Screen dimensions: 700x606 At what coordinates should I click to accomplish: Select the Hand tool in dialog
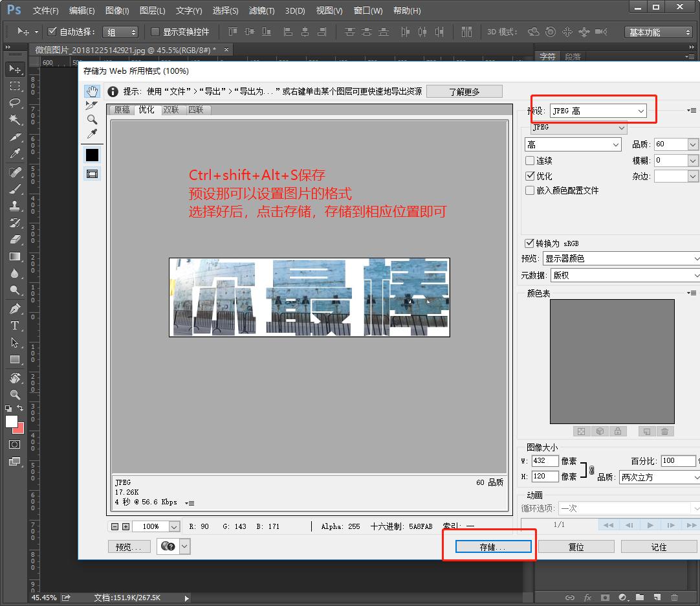click(x=92, y=91)
